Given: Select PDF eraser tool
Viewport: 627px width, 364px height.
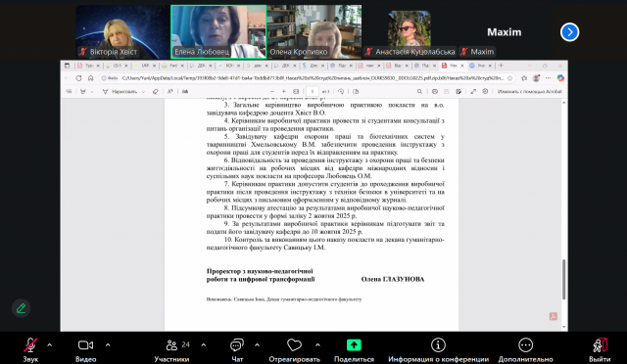Looking at the screenshot, I should 155,92.
